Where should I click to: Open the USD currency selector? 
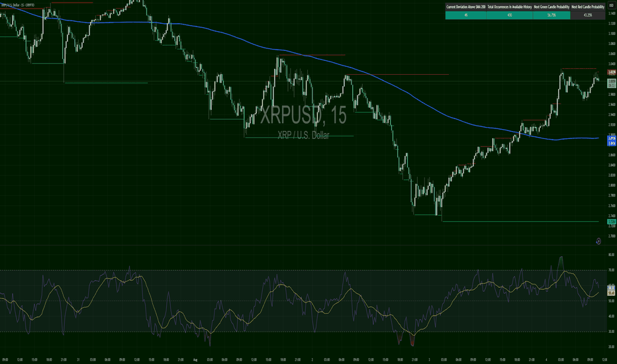click(x=611, y=5)
